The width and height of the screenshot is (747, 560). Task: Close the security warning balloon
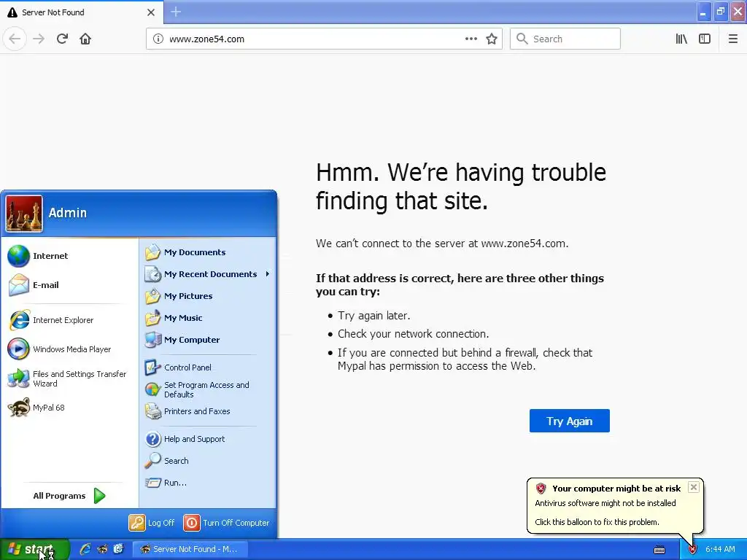click(694, 487)
